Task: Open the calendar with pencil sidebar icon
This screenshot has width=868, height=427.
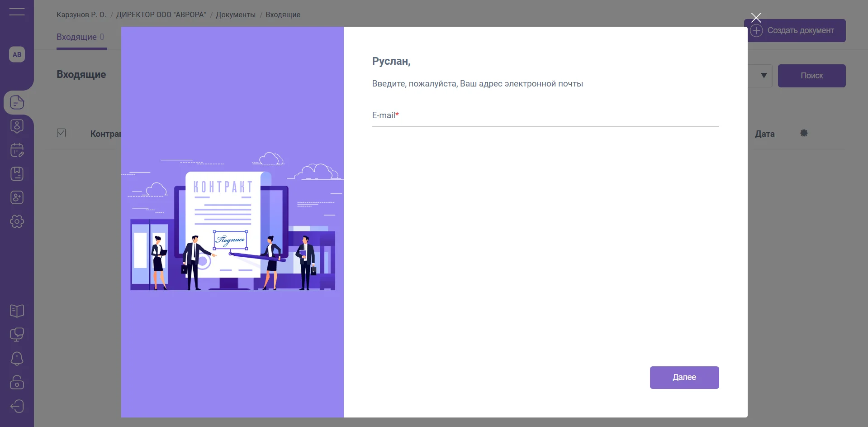Action: pos(17,150)
